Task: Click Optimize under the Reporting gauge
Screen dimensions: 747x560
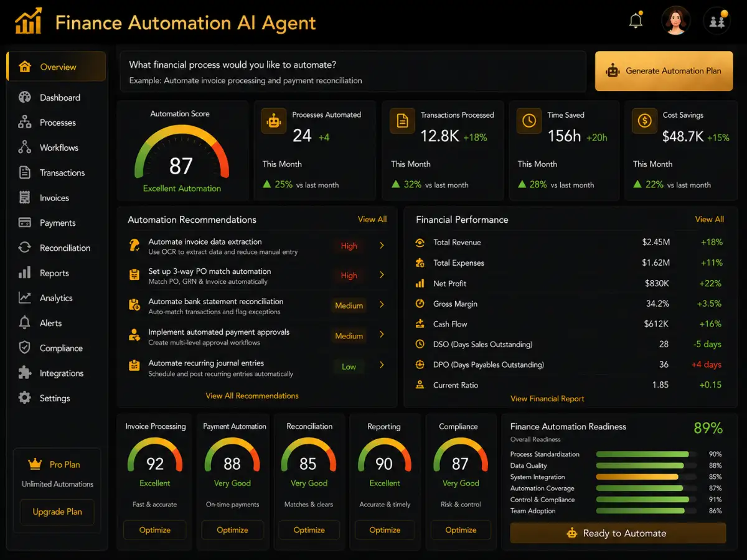Action: (385, 530)
